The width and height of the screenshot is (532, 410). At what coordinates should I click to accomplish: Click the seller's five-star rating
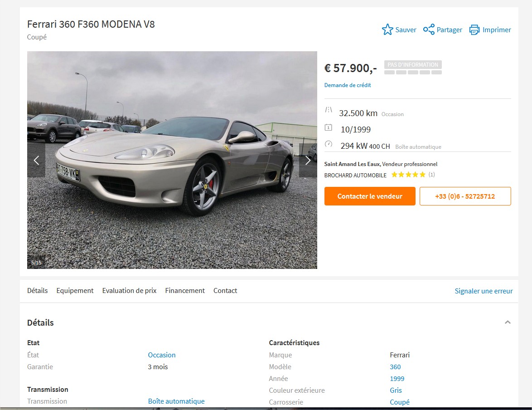pos(408,175)
